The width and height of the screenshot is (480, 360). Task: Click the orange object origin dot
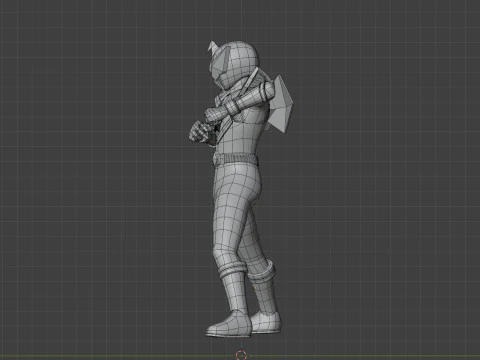tap(255, 288)
